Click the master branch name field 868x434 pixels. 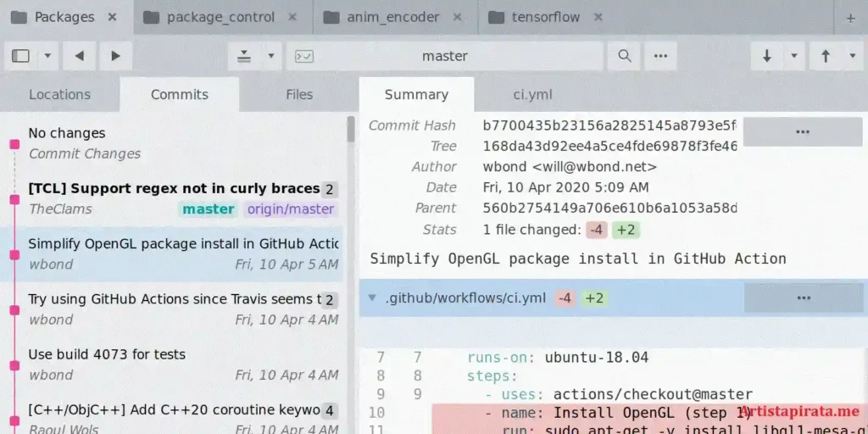click(x=445, y=56)
